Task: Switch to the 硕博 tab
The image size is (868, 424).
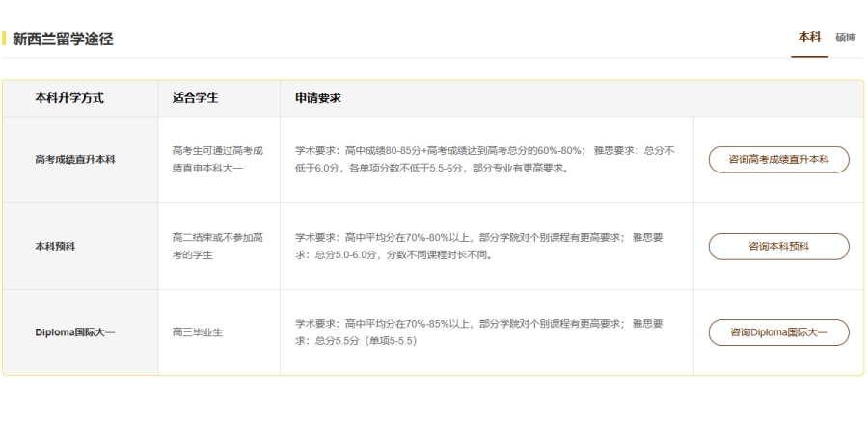Action: click(x=845, y=38)
